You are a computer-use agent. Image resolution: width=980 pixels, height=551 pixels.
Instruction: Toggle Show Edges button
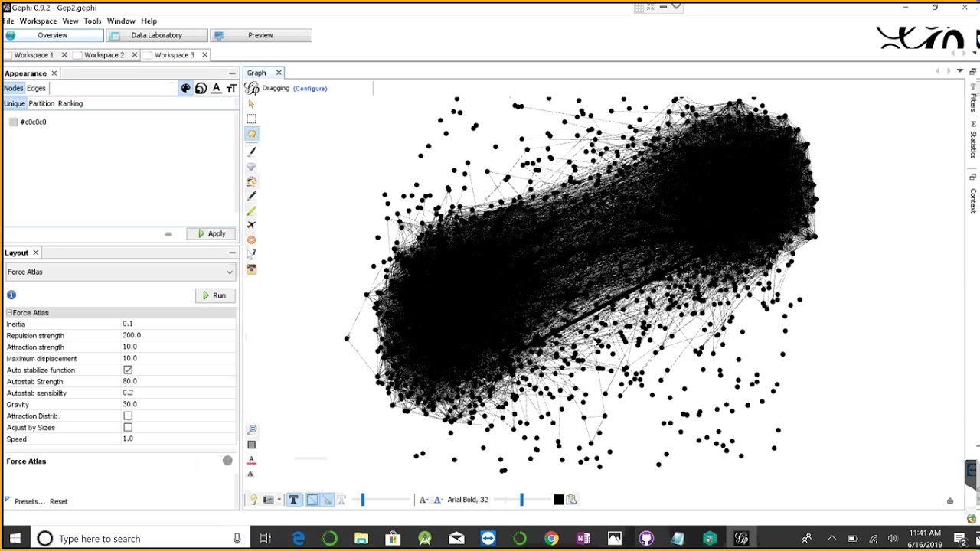pyautogui.click(x=312, y=500)
